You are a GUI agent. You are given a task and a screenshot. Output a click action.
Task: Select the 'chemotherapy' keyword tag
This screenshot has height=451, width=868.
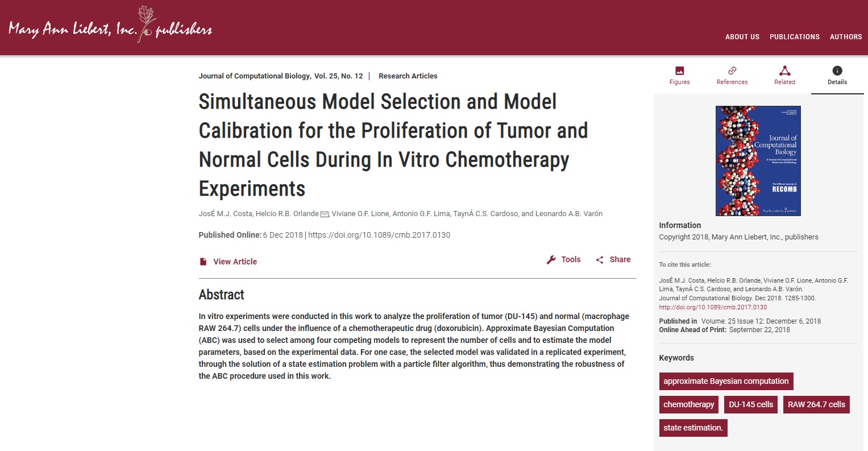688,404
